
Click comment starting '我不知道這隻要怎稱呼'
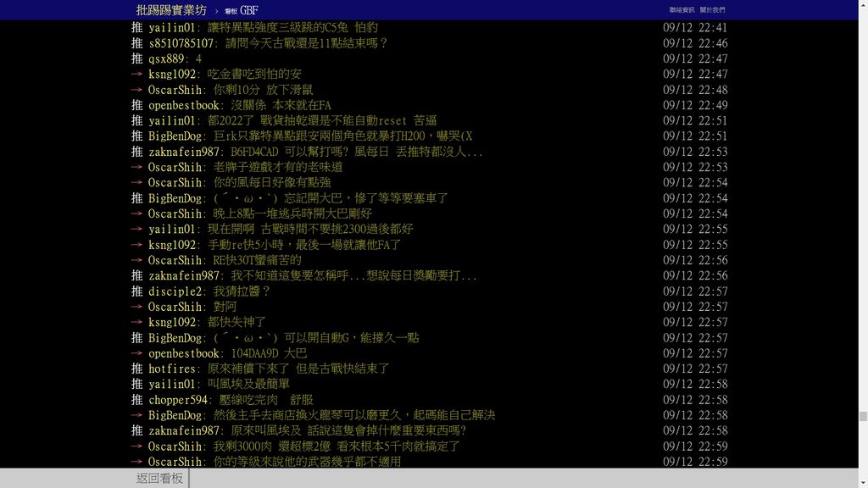[353, 275]
